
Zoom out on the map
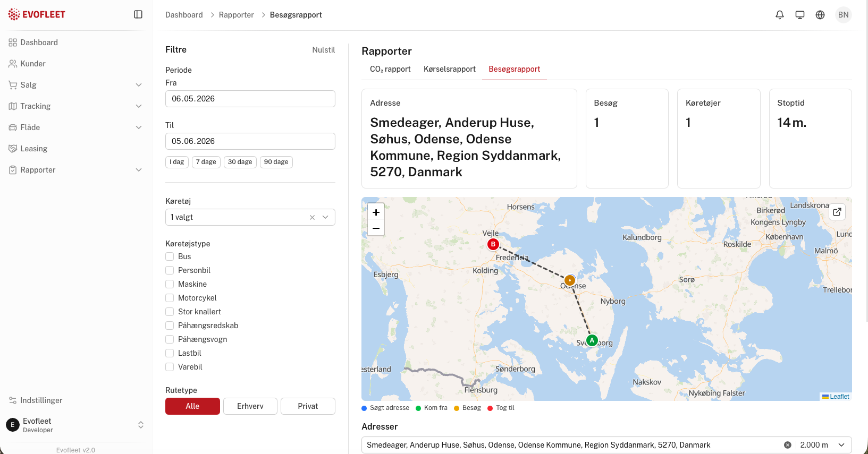point(376,228)
